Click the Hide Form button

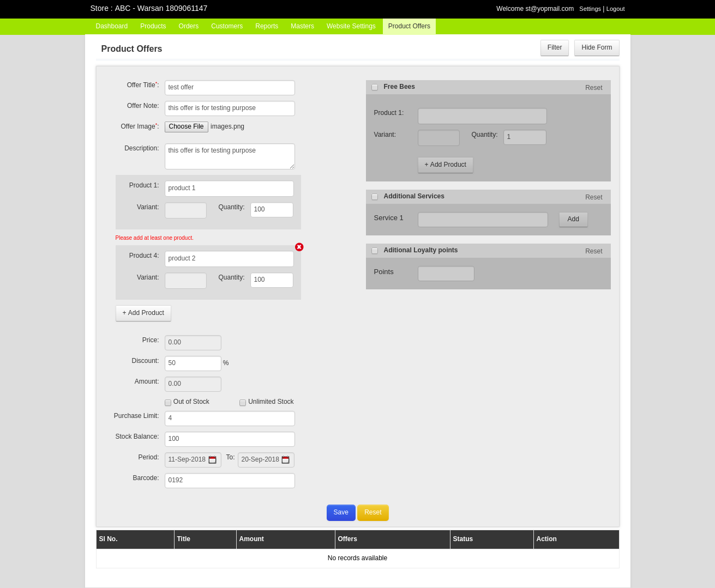[x=597, y=48]
